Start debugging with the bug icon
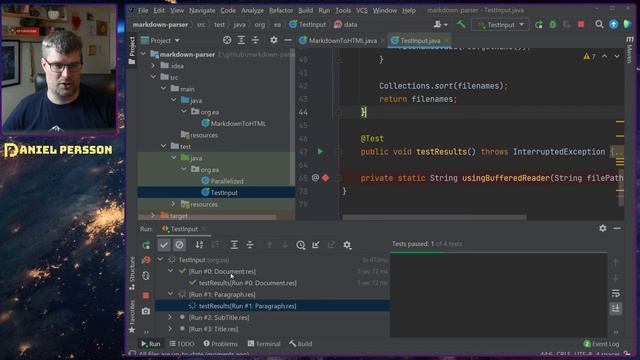 (553, 24)
